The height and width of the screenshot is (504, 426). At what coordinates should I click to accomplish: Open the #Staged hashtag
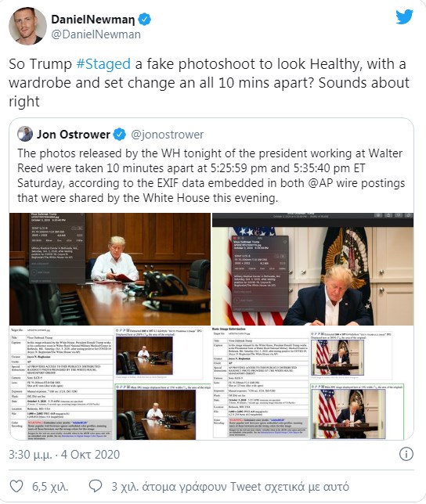(x=103, y=64)
